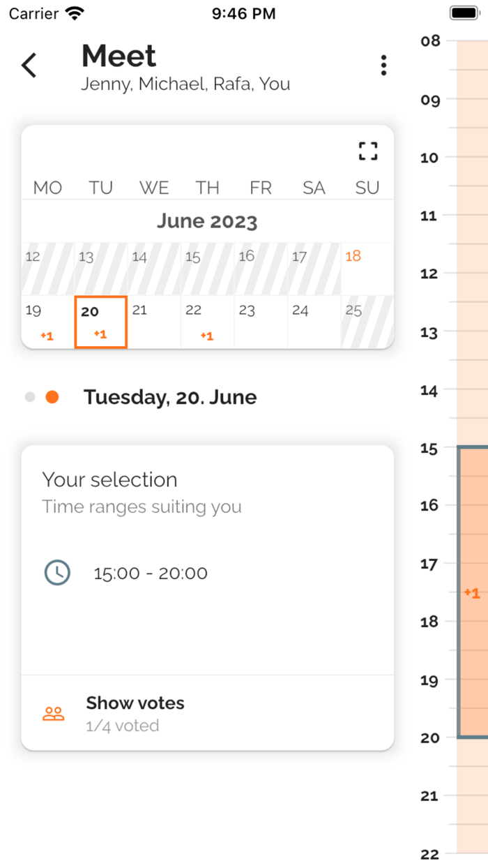The image size is (488, 868).
Task: Expand details for Tuesday, 20. June
Action: [x=170, y=396]
